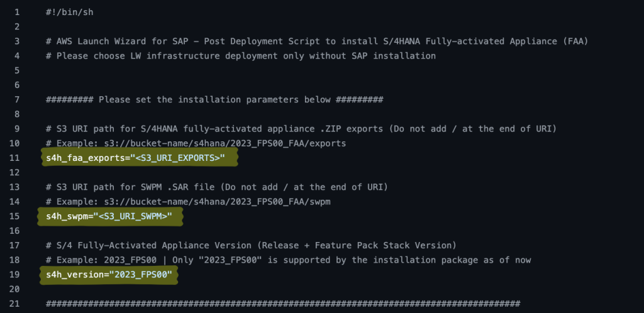Click line number 9 in gutter
Viewport: 644px width, 313px height.
17,129
